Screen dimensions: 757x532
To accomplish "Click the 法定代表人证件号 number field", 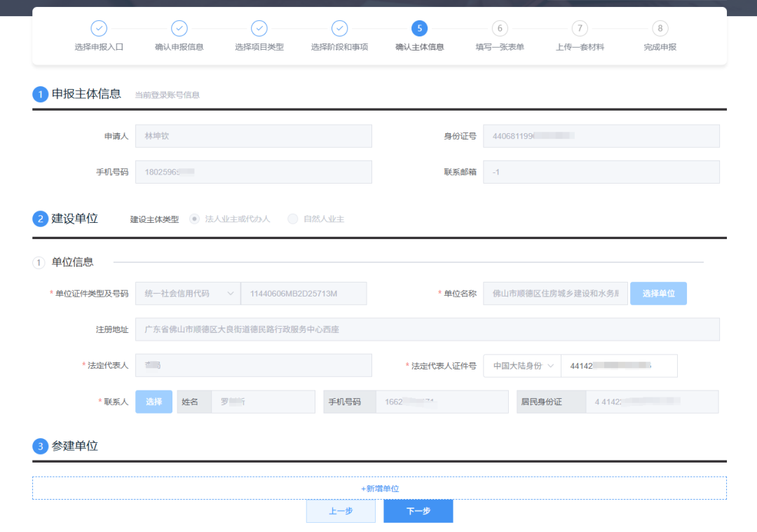I will tap(619, 366).
